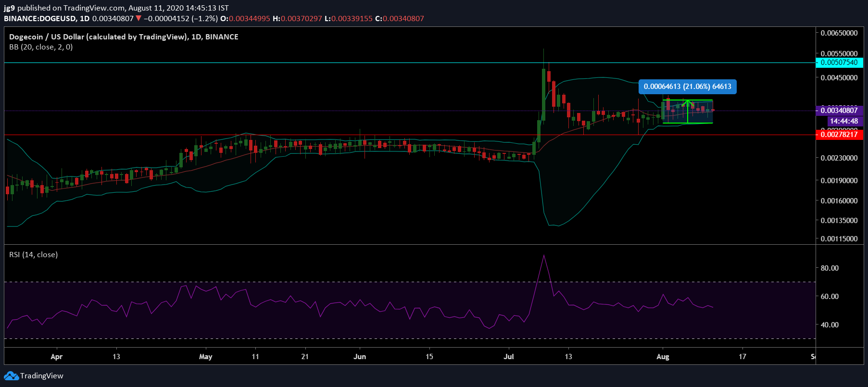
Task: Click the red down-triangle price change indicator
Action: [138, 19]
